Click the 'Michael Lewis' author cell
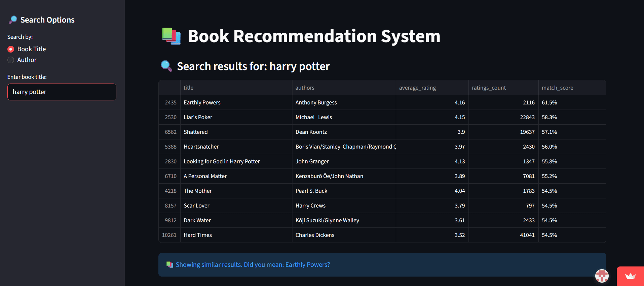This screenshot has height=286, width=644. coord(344,117)
